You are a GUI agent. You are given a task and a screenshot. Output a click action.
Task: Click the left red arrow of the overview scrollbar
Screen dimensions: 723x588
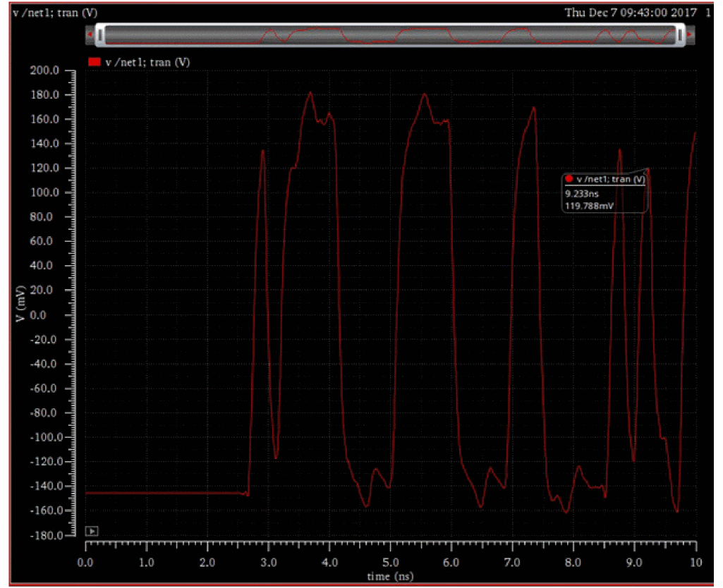pos(90,34)
